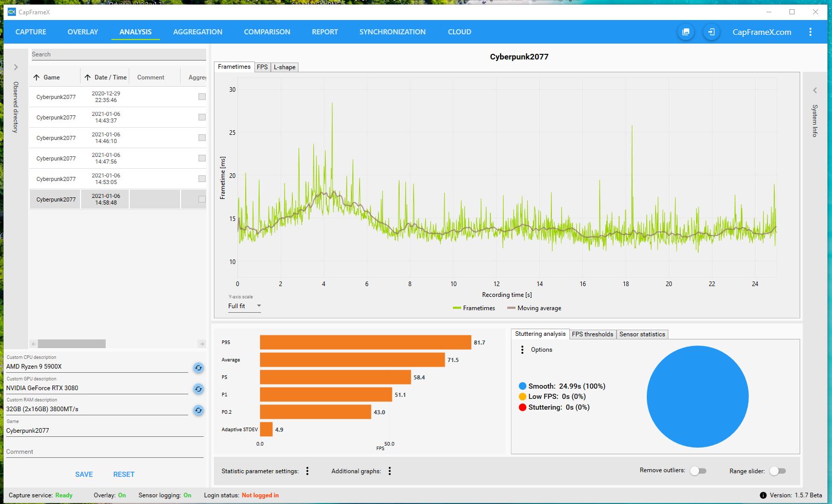Switch to the REPORT tab
The width and height of the screenshot is (832, 504).
pyautogui.click(x=325, y=32)
